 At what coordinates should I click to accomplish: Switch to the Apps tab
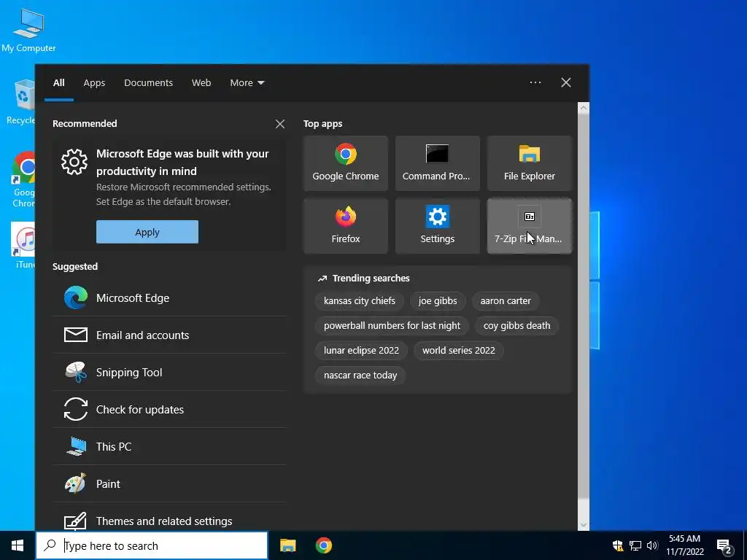94,83
